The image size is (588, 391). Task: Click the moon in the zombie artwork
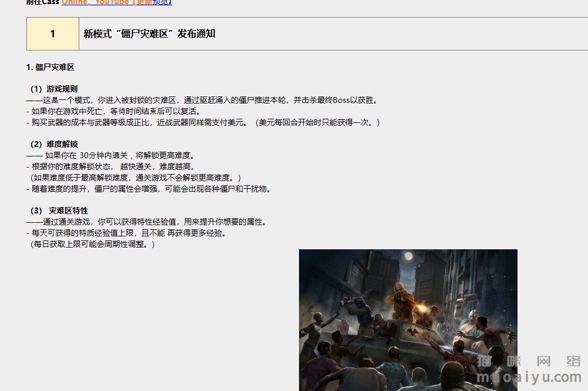(408, 256)
